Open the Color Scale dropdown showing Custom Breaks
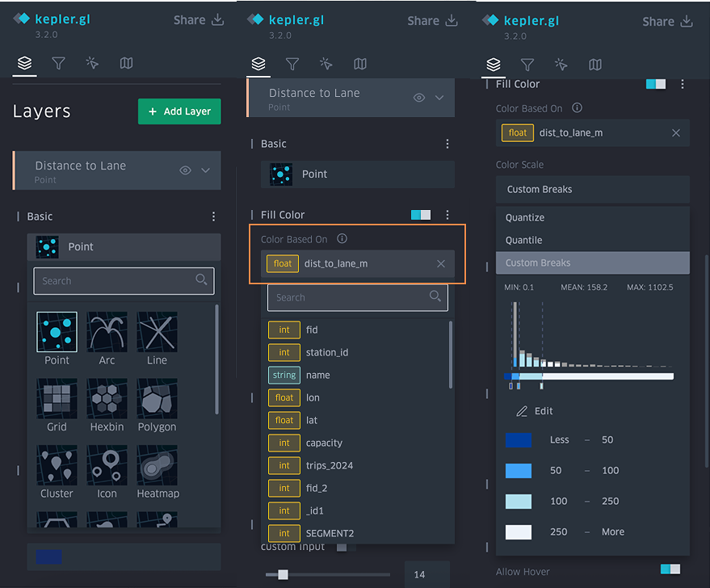 pyautogui.click(x=592, y=190)
